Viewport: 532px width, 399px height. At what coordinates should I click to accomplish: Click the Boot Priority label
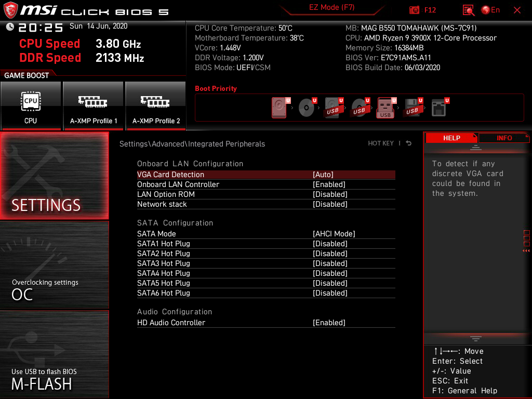click(x=216, y=88)
